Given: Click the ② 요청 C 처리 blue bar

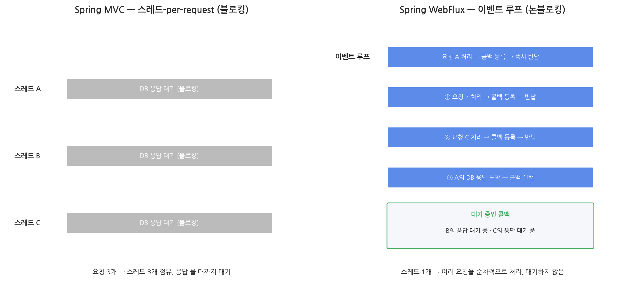Looking at the screenshot, I should tap(490, 137).
